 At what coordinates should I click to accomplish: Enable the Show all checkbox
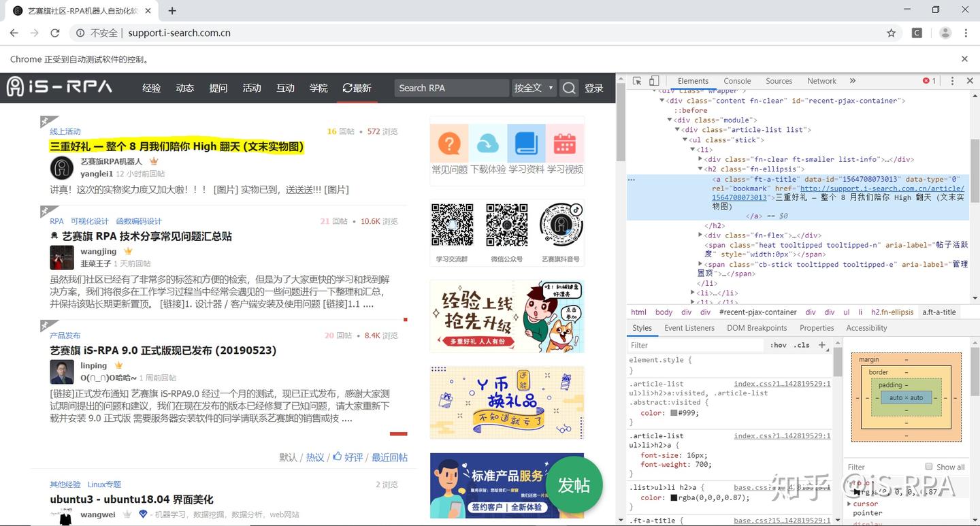(x=929, y=466)
